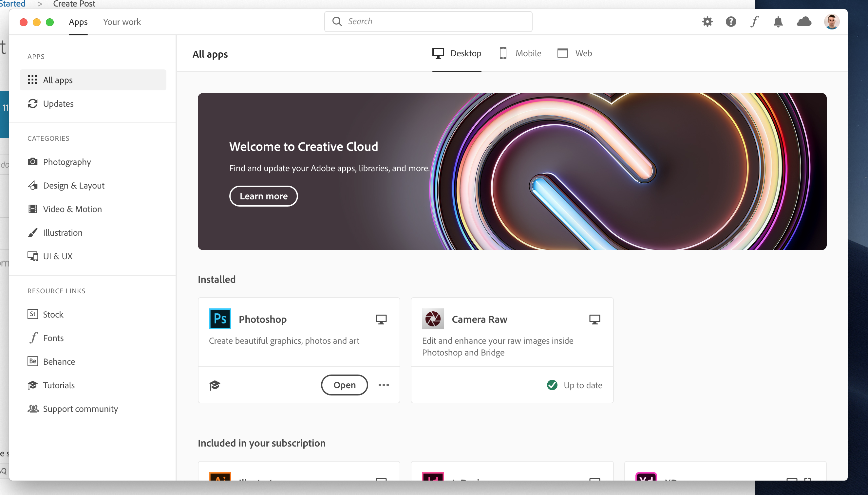Click the Your work tab
Viewport: 868px width, 495px height.
pos(122,22)
